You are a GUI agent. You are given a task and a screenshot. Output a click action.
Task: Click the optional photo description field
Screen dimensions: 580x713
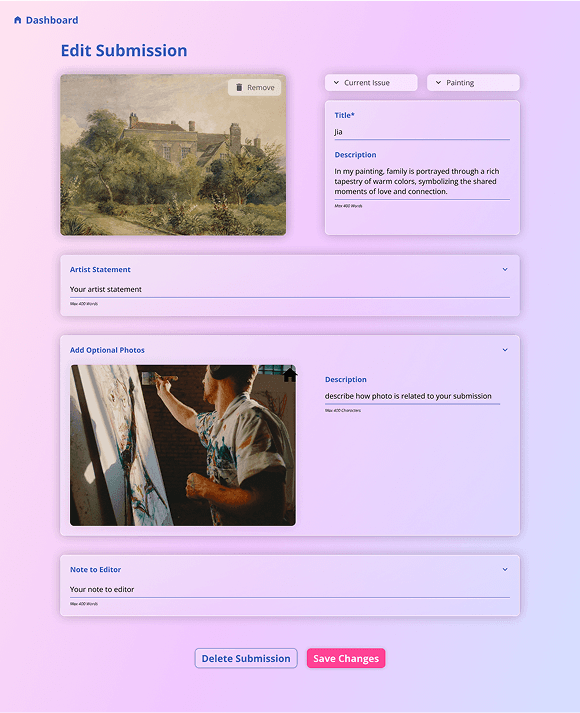click(x=412, y=397)
